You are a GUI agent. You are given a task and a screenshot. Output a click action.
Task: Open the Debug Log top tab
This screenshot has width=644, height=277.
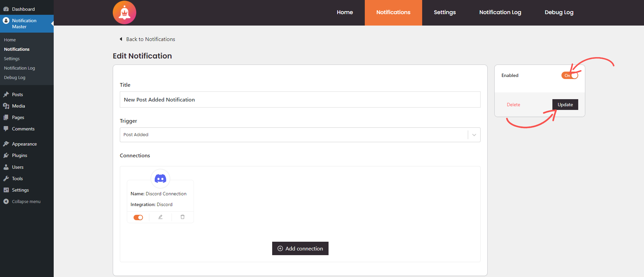[559, 12]
